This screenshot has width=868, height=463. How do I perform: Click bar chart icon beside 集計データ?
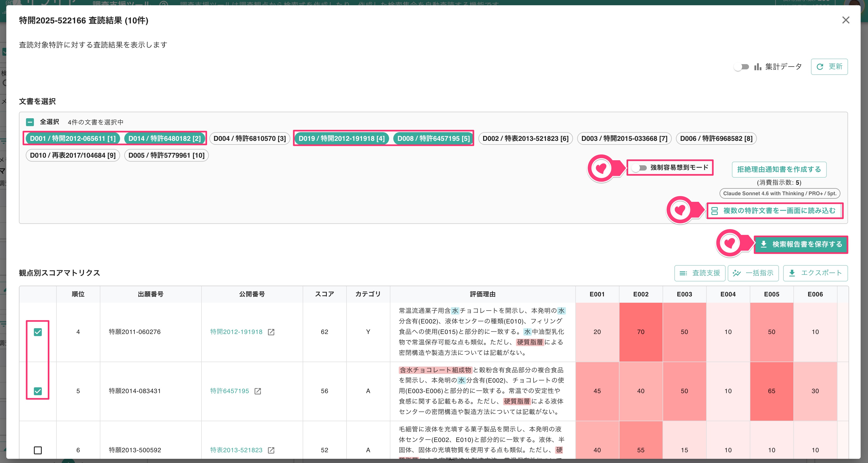[x=757, y=67]
